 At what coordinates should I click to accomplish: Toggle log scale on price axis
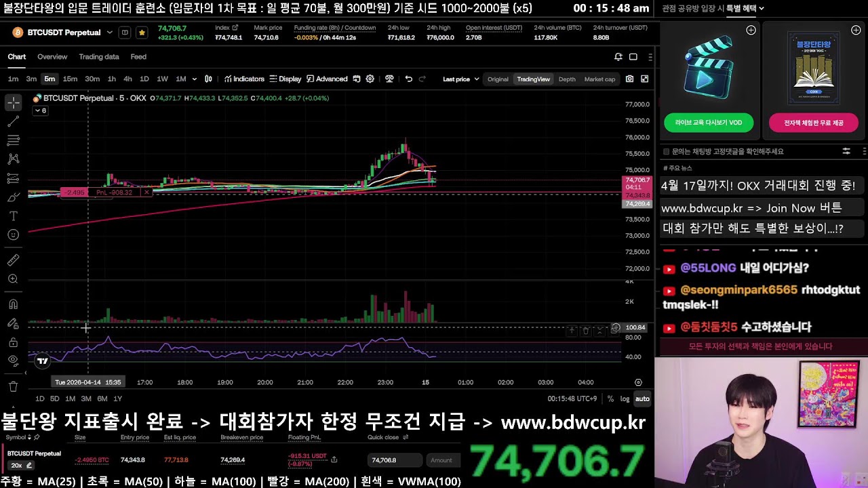point(625,399)
